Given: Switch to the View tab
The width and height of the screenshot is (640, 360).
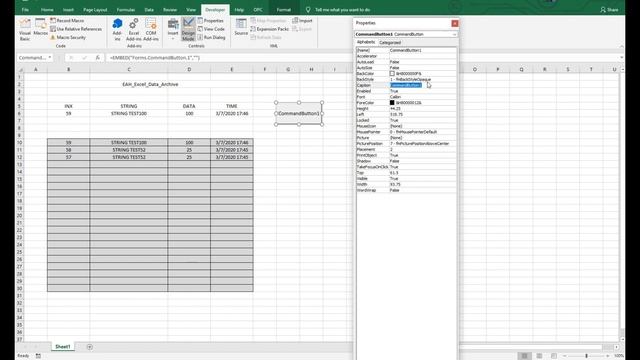Looking at the screenshot, I should 191,9.
